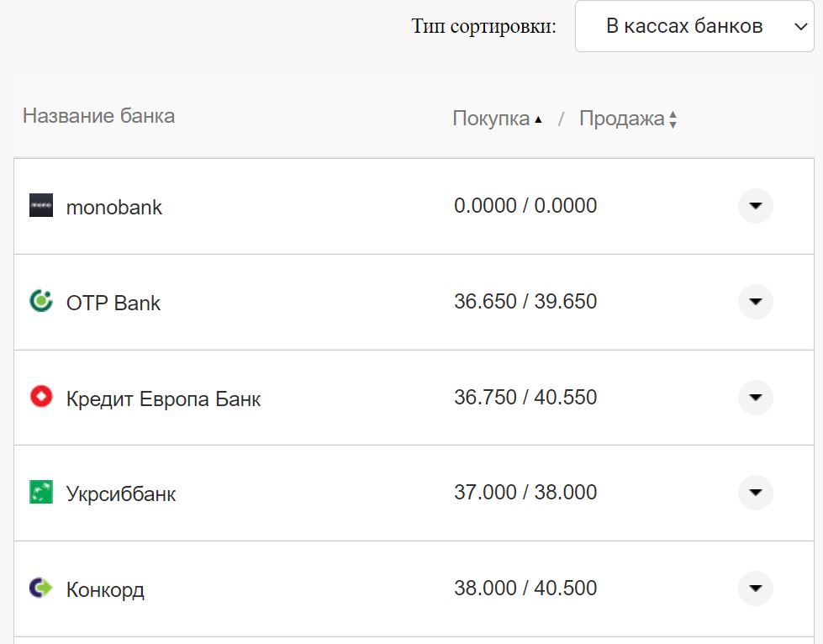Screen dimensions: 823x644
Task: Click the Кредит Европа Банк red logo
Action: [x=40, y=398]
